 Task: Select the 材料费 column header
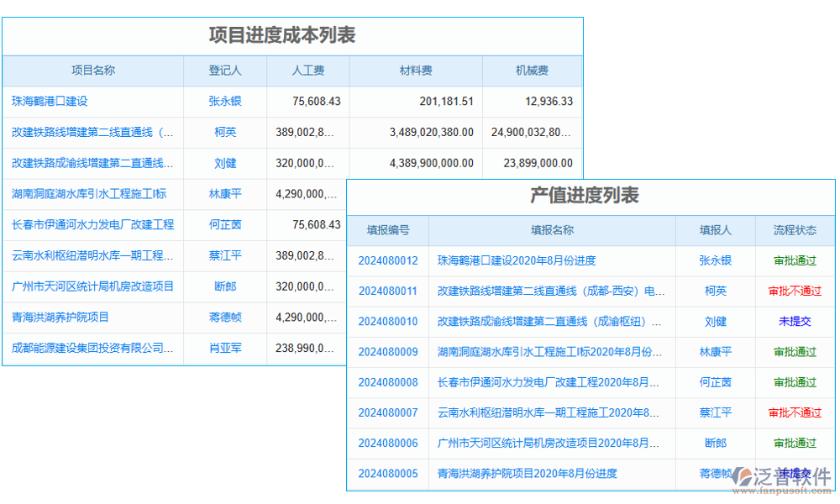(416, 71)
